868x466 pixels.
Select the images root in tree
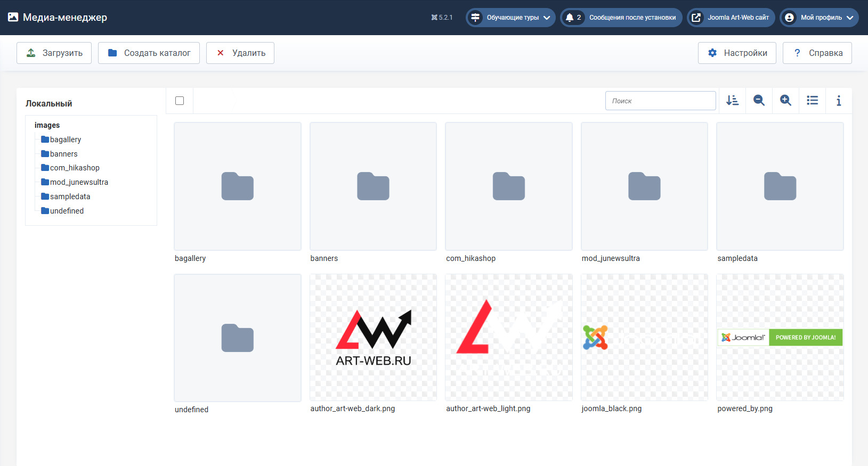(x=47, y=125)
